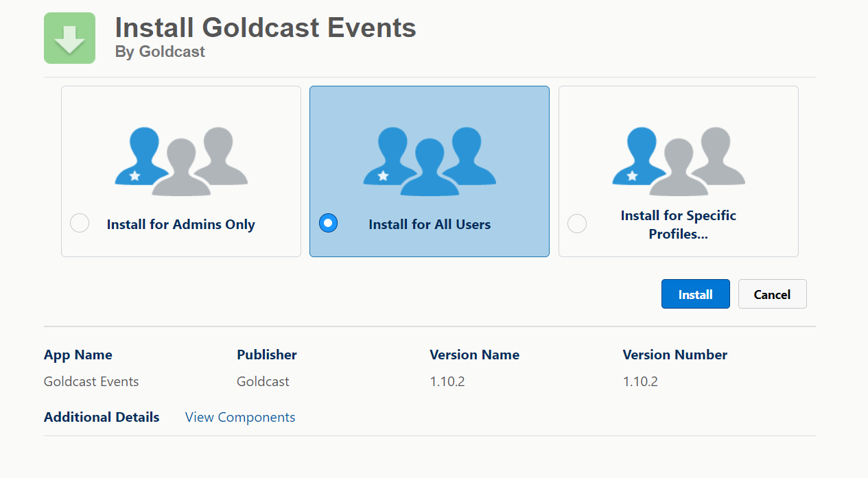Click the gray user silhouettes in profiles card

point(707,161)
